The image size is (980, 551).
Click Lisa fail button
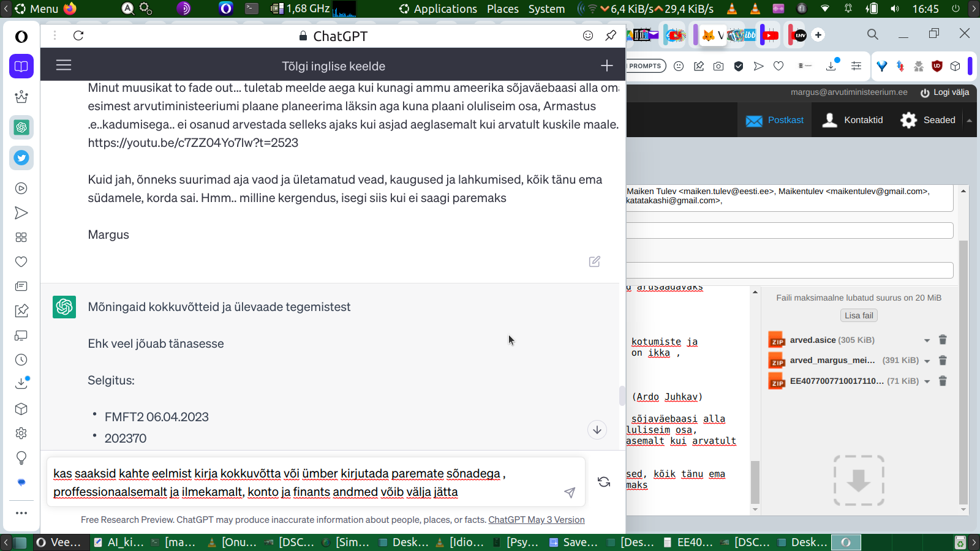point(859,315)
